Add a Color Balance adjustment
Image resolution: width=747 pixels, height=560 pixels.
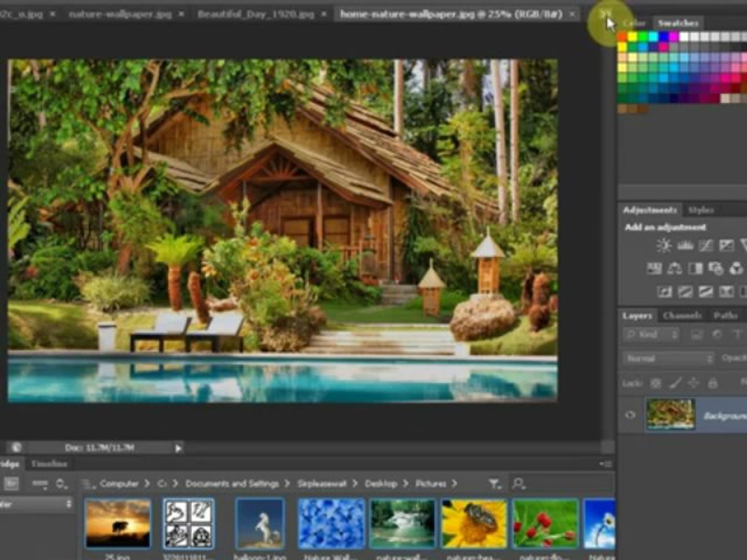(x=675, y=268)
